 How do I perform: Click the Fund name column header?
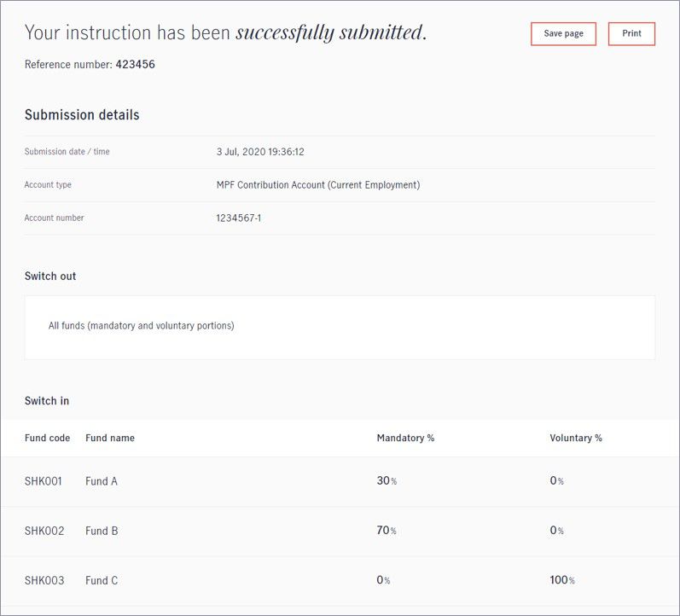click(110, 438)
